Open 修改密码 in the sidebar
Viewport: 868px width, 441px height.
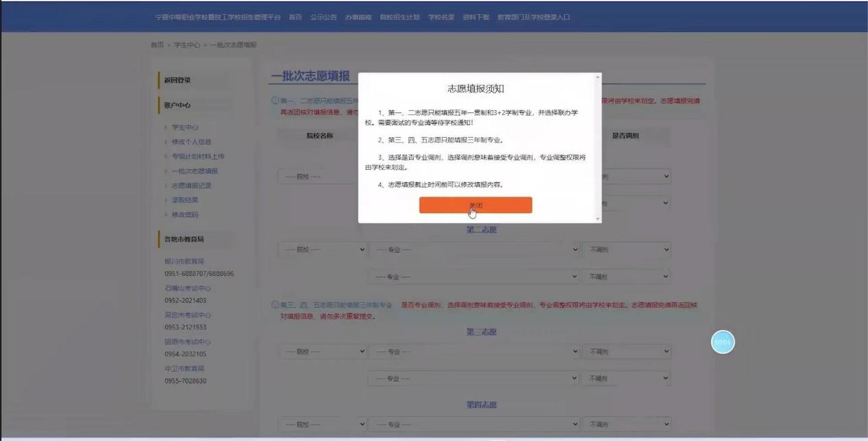click(185, 215)
